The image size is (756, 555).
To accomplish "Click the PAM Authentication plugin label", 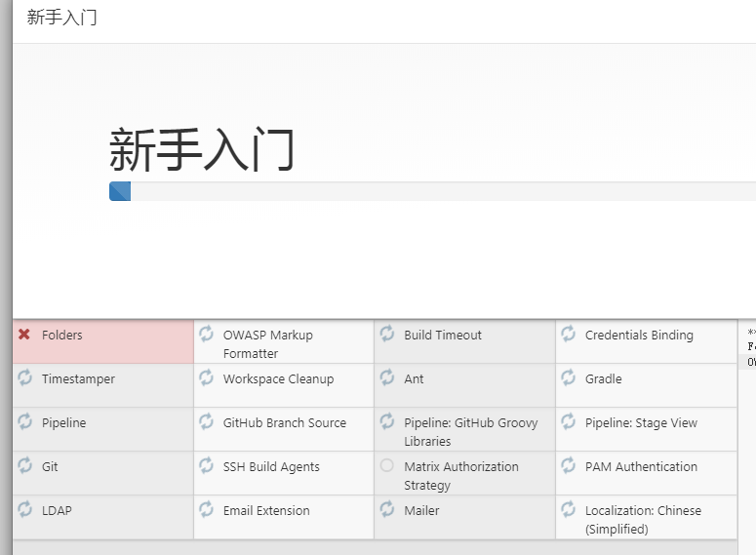I will [x=641, y=467].
